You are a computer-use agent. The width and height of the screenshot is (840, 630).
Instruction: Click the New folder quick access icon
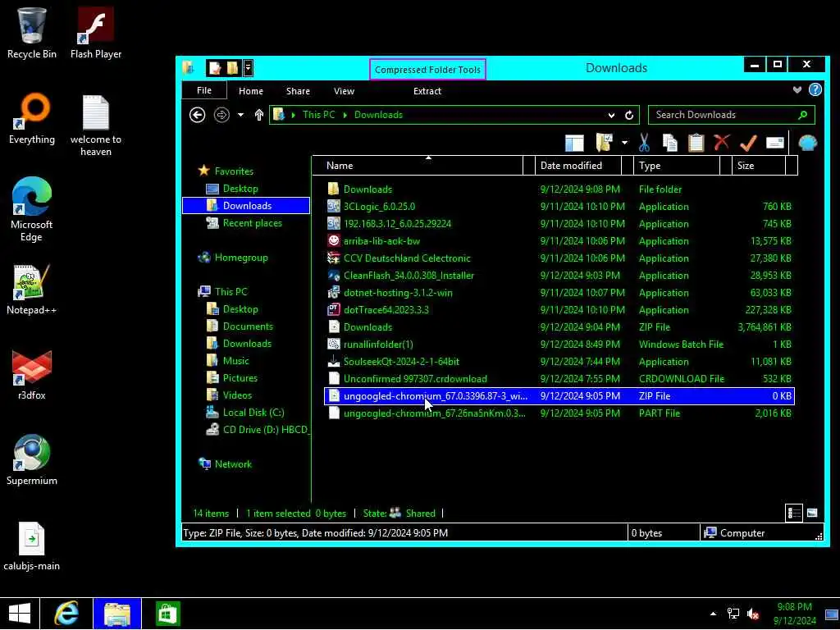[232, 68]
